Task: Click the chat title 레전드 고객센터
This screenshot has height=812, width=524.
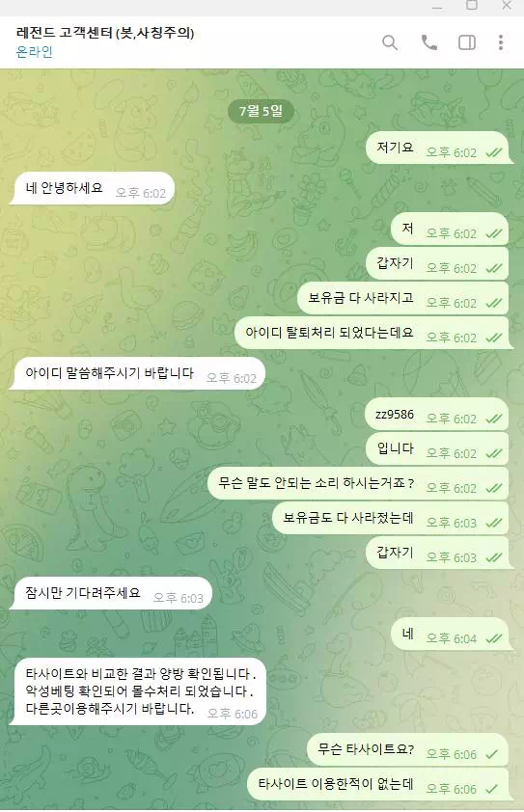Action: [x=105, y=33]
